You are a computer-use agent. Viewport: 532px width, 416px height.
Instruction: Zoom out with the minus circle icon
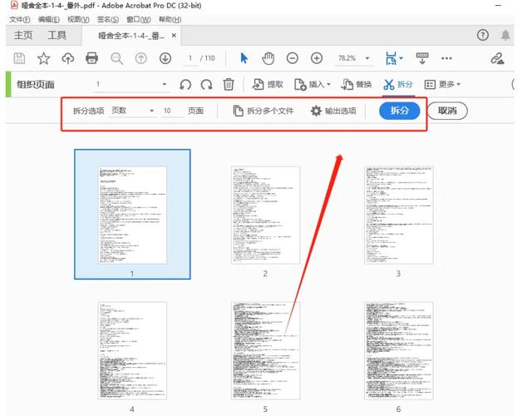pyautogui.click(x=292, y=58)
